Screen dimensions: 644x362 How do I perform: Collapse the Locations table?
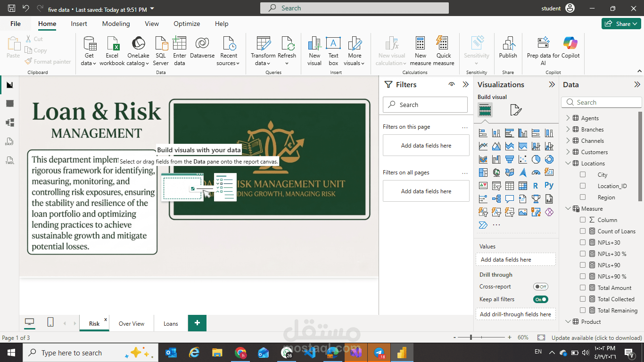click(568, 163)
